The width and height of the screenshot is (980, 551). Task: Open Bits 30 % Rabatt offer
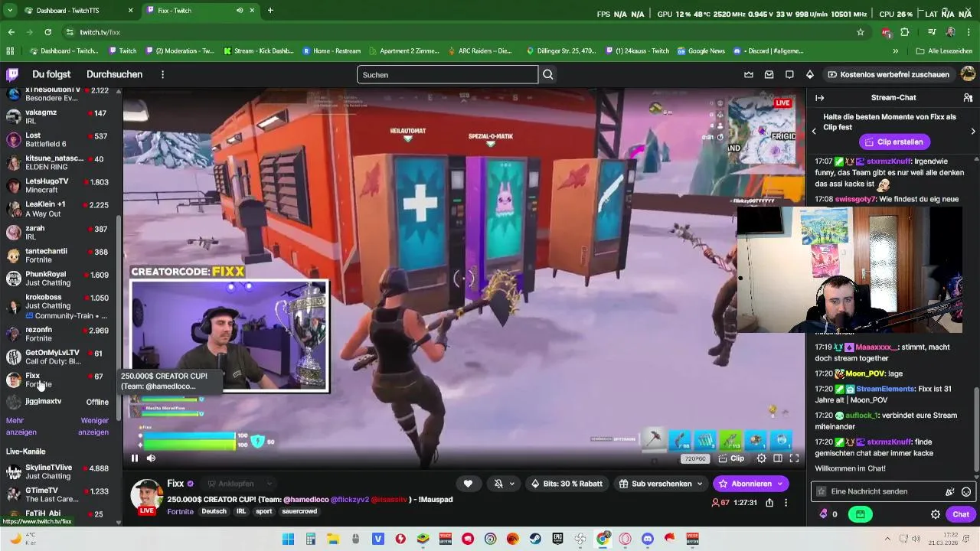567,484
